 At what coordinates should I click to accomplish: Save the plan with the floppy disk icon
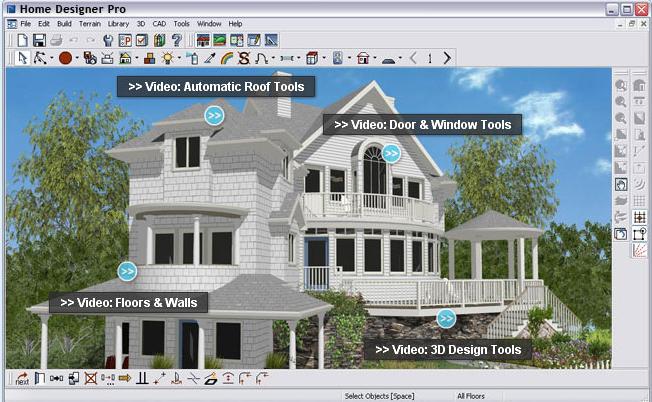pyautogui.click(x=39, y=40)
